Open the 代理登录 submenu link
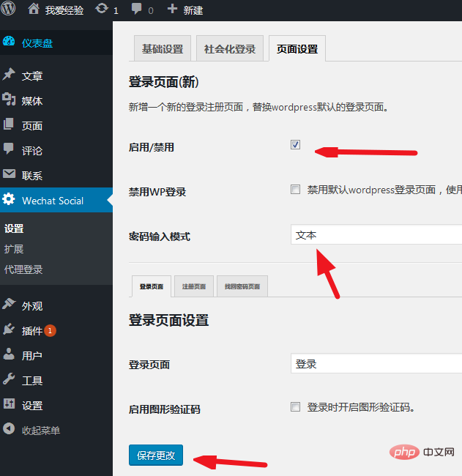 tap(23, 269)
